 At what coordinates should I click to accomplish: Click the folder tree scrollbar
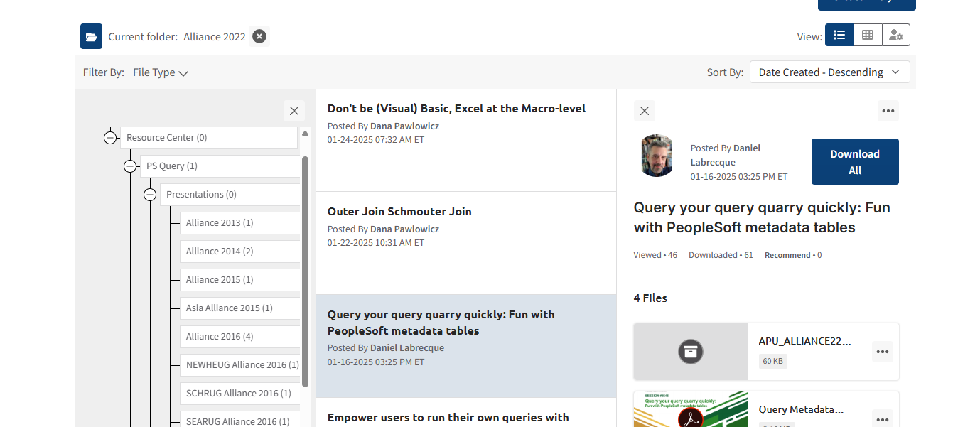point(305,270)
